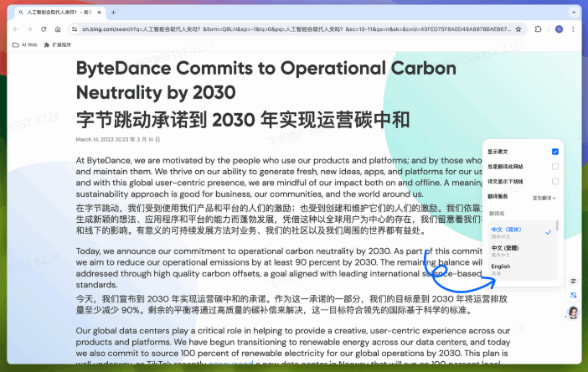Uncheck the 显示原文 checkbox
Image resolution: width=588 pixels, height=372 pixels.
pos(555,152)
